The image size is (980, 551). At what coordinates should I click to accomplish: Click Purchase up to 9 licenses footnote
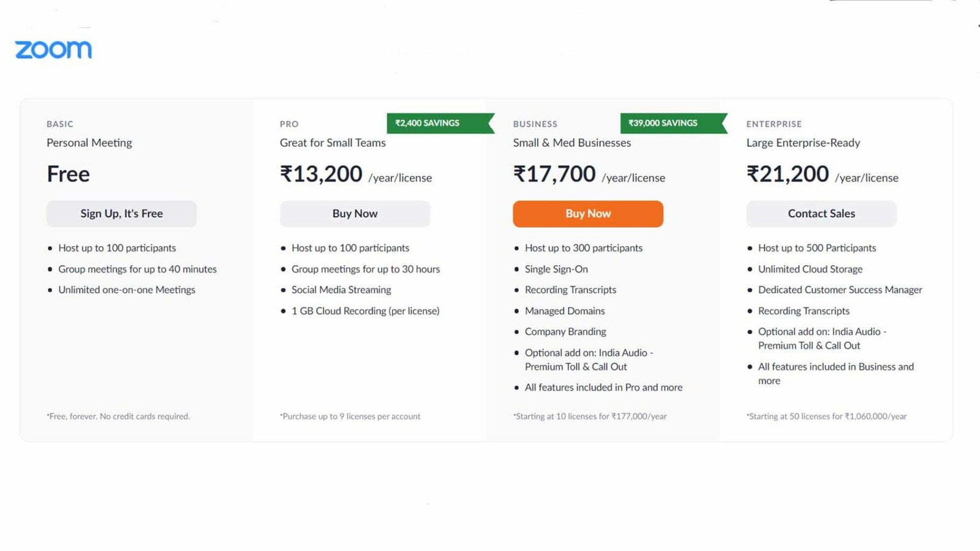click(350, 416)
